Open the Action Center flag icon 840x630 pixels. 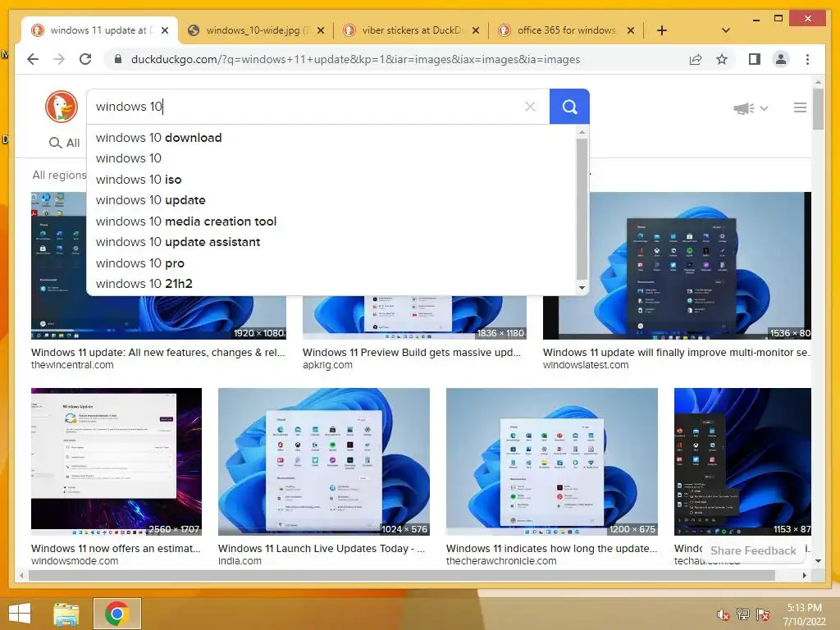tap(763, 614)
